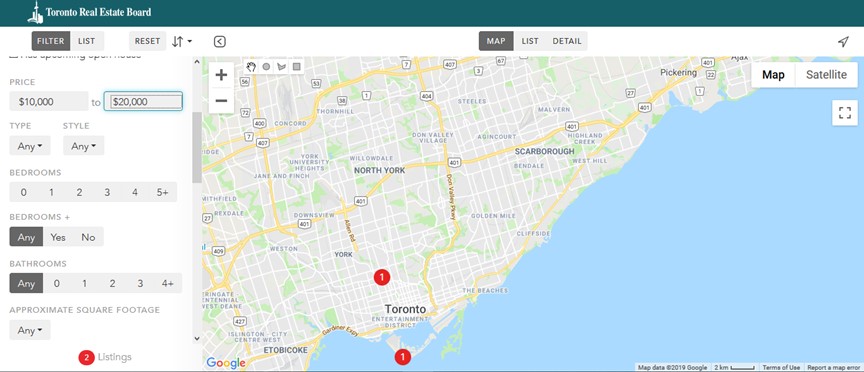Open the sort order dropdown arrows
864x372 pixels.
tap(181, 41)
